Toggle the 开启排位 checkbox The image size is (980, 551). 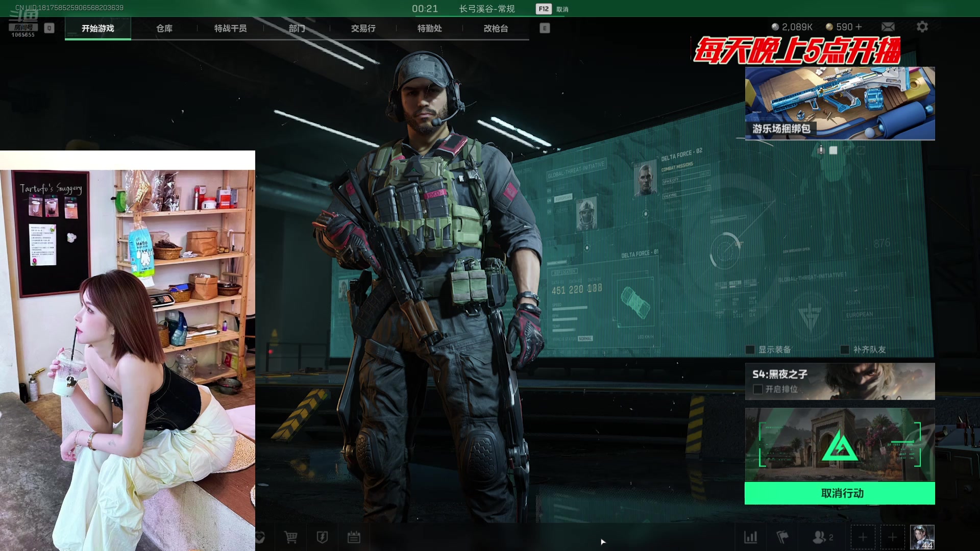758,389
